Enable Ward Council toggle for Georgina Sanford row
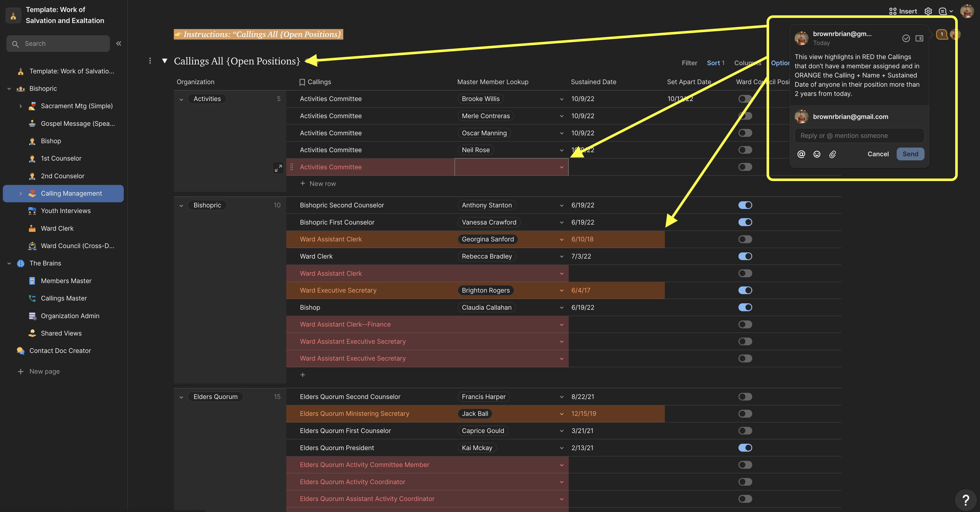 [x=745, y=239]
